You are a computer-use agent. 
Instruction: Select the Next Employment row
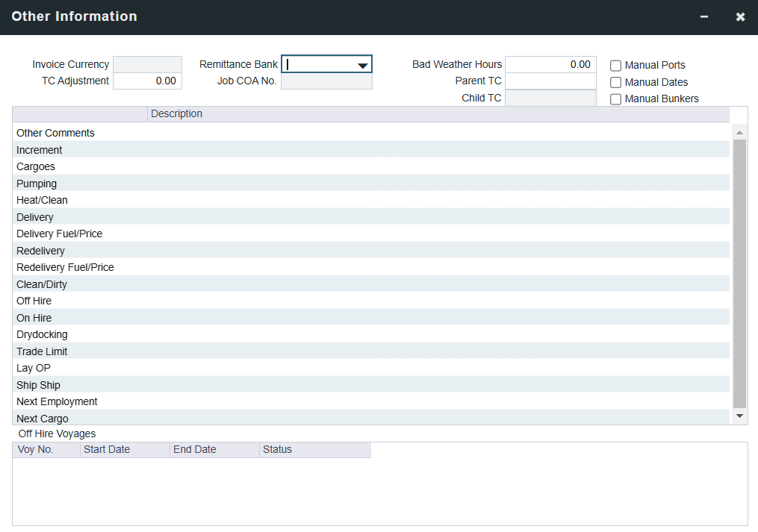(x=58, y=401)
